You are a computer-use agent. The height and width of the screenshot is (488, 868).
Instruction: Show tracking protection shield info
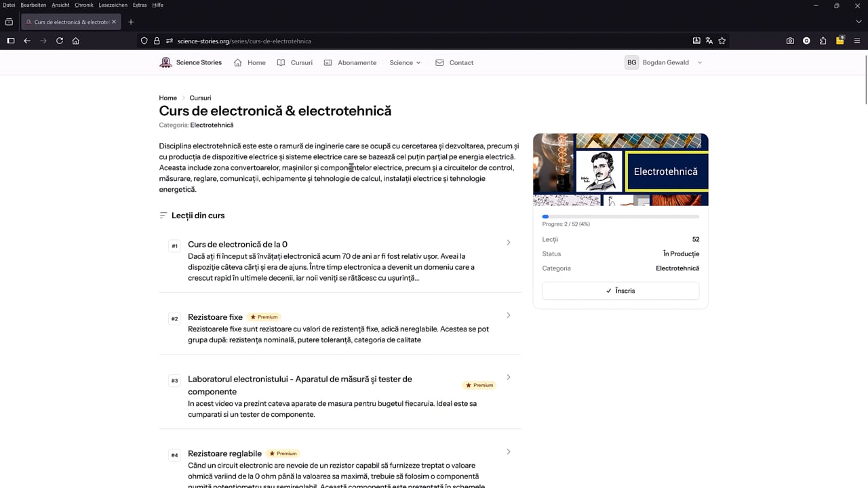pos(144,41)
